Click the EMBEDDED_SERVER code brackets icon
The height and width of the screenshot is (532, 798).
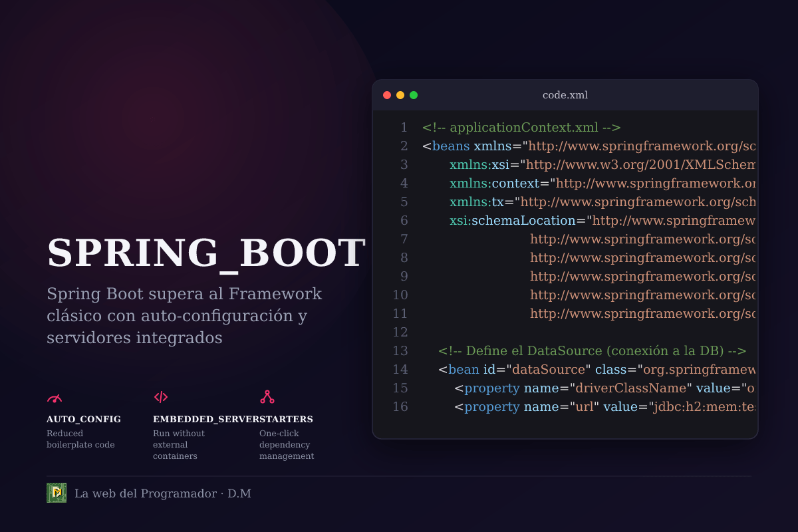tap(161, 398)
